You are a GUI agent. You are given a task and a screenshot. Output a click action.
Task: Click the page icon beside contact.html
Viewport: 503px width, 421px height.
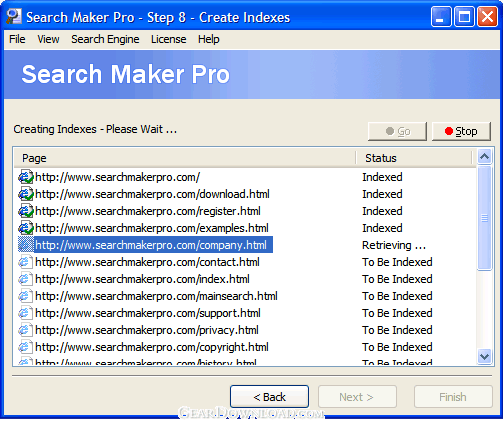coord(26,262)
